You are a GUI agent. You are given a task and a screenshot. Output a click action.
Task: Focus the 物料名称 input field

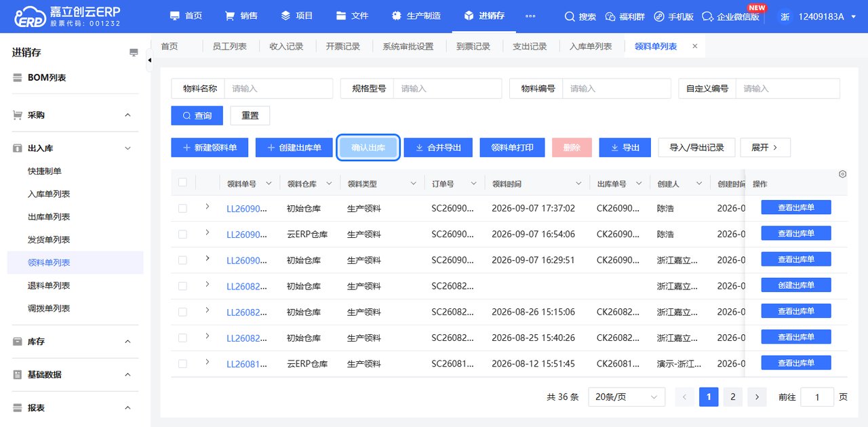279,89
